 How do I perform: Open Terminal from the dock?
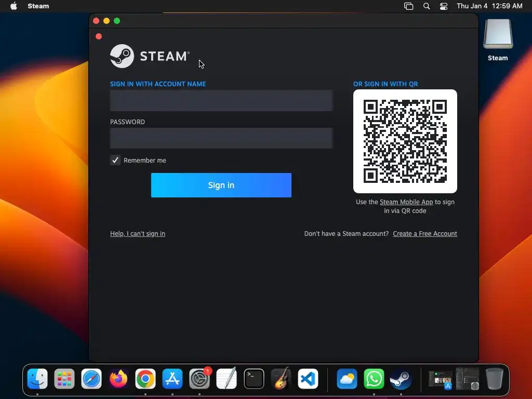point(254,379)
